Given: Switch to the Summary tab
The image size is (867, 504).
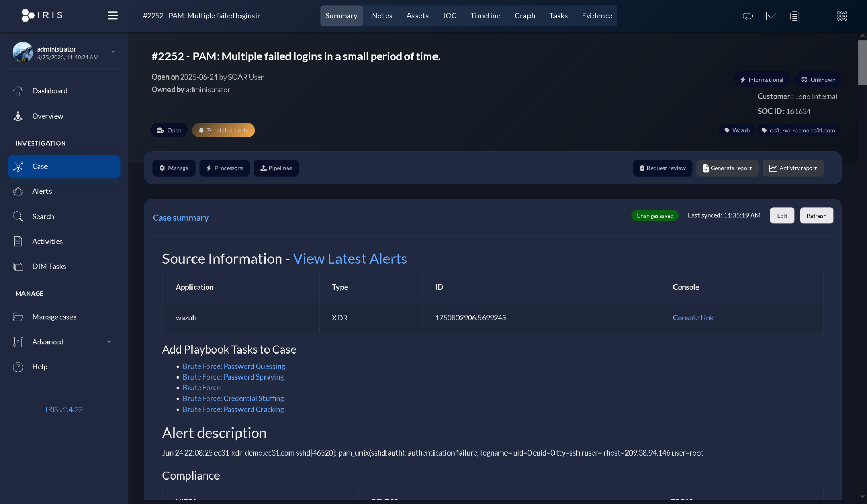Looking at the screenshot, I should click(342, 16).
